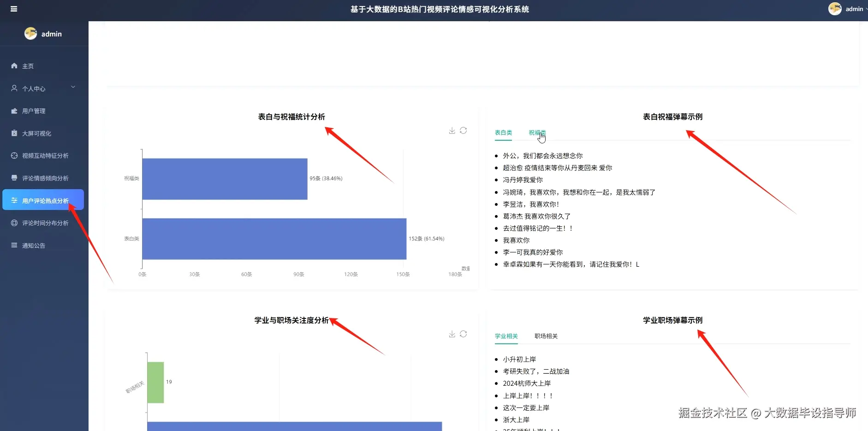Select the 大屏可视化 screen visualization icon

click(x=13, y=133)
